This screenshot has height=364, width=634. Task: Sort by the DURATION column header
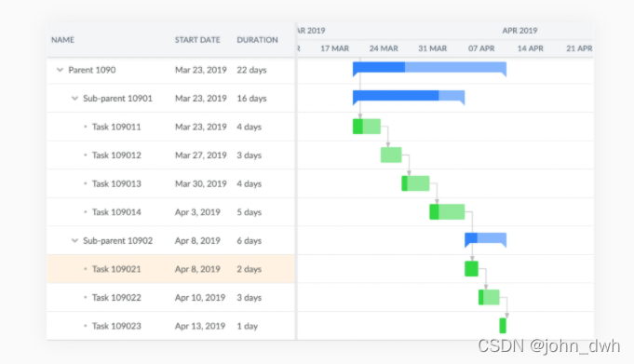point(257,40)
